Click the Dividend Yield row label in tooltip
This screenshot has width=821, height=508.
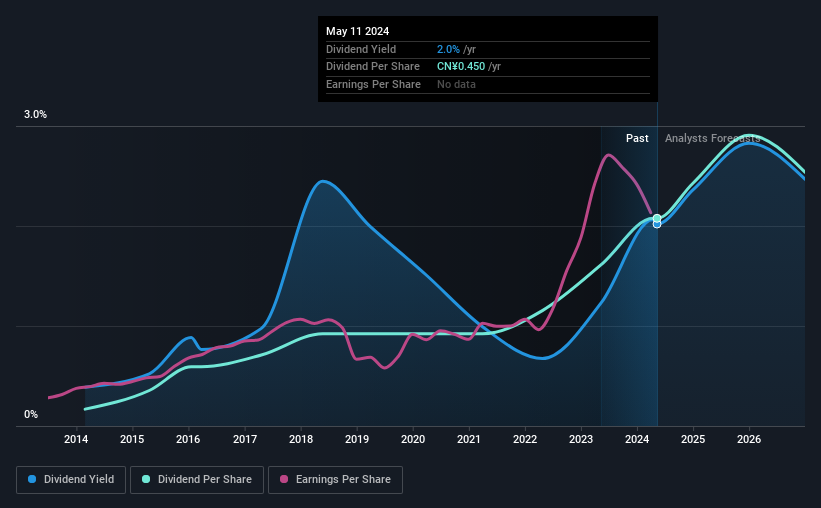(361, 49)
